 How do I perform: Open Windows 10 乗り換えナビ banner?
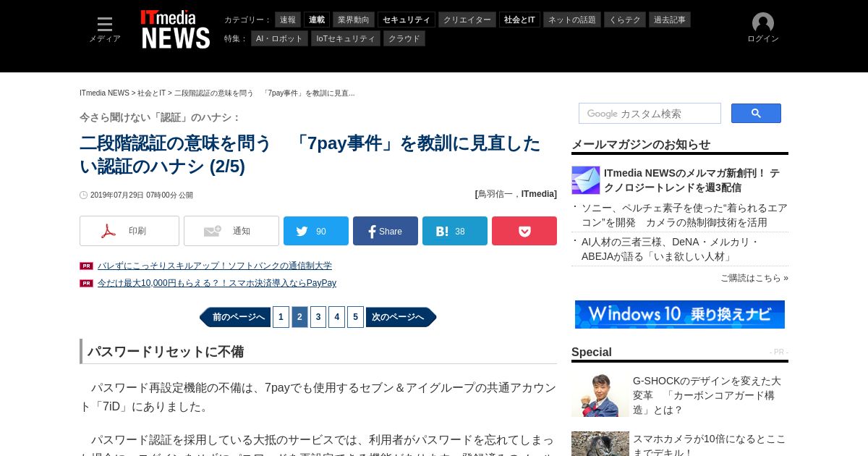click(x=680, y=314)
